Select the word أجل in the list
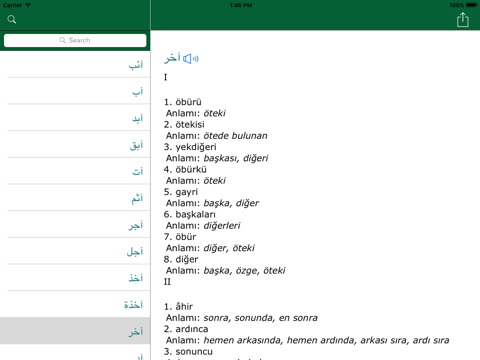Screen dimensions: 480x360 (x=75, y=251)
